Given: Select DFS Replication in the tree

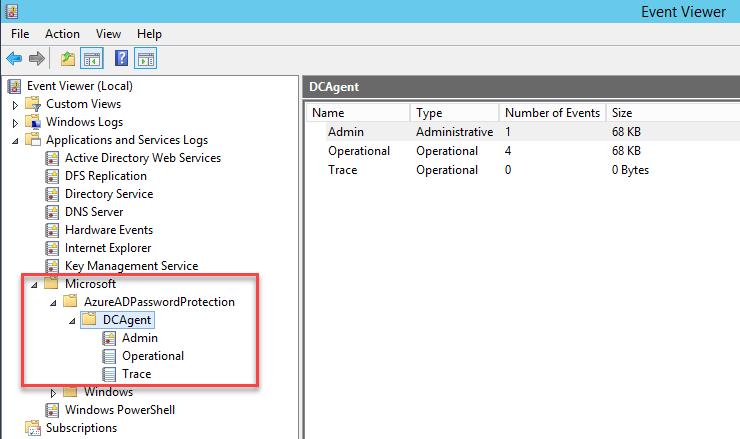Looking at the screenshot, I should pyautogui.click(x=106, y=176).
